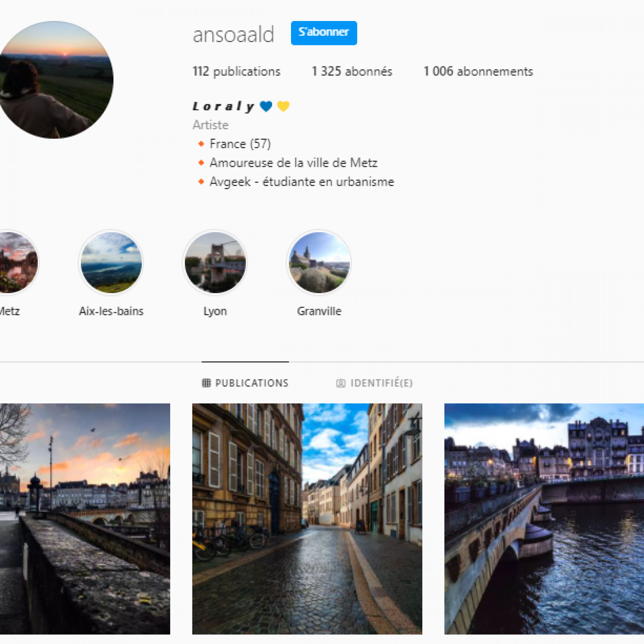Open the Lyon story highlight
The image size is (644, 644).
click(x=215, y=262)
